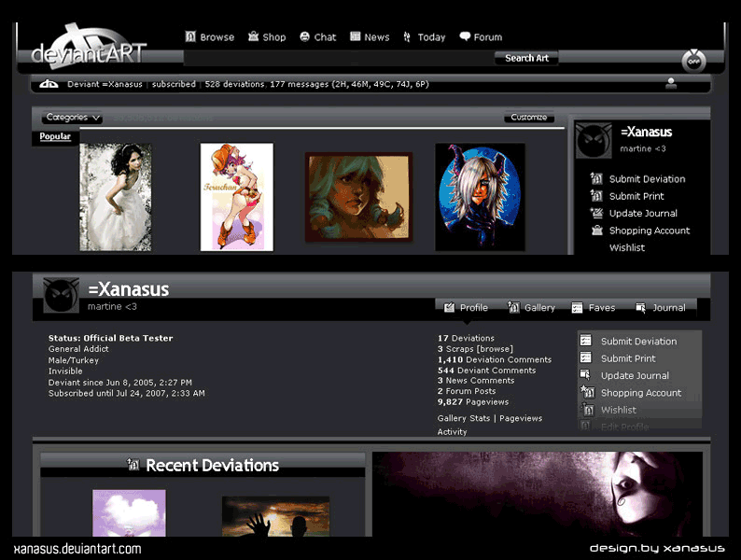
Task: Click the Shop bag icon
Action: [253, 36]
